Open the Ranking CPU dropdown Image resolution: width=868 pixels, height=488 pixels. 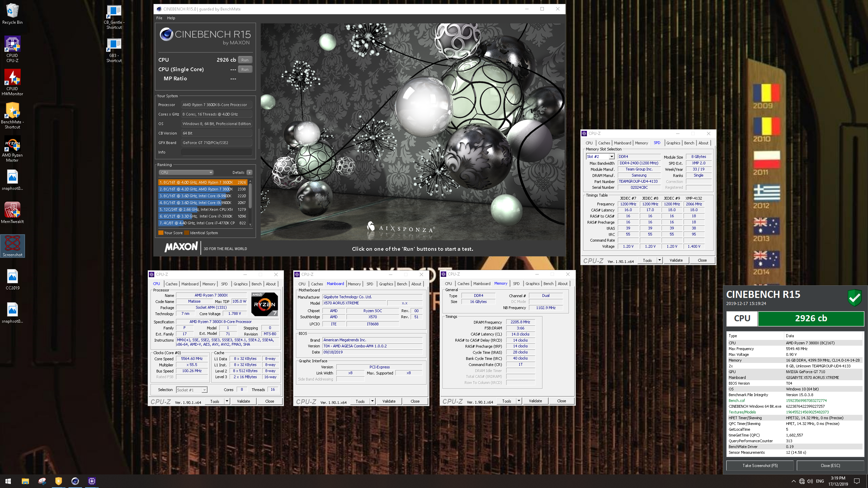[186, 172]
